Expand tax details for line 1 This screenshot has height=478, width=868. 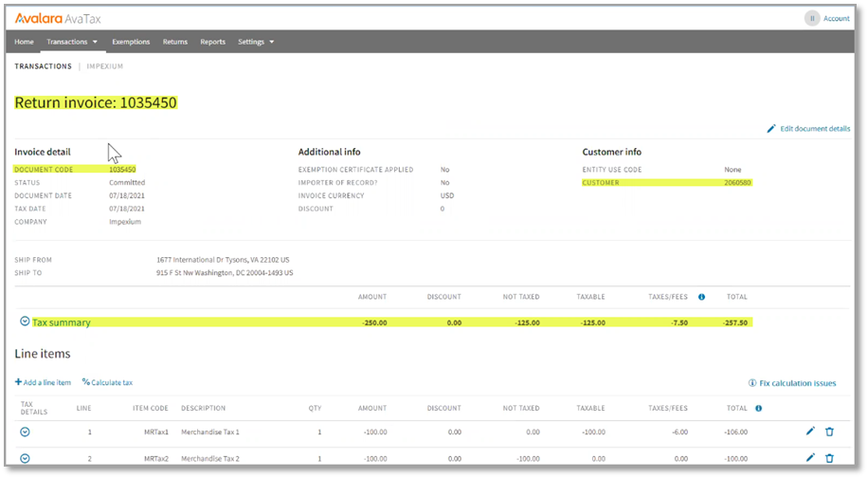point(25,432)
